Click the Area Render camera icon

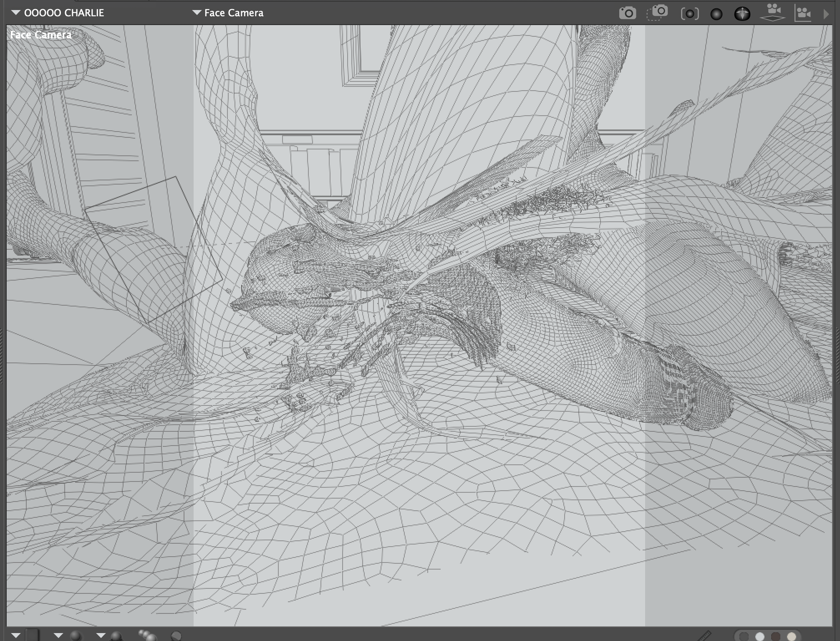pyautogui.click(x=657, y=13)
